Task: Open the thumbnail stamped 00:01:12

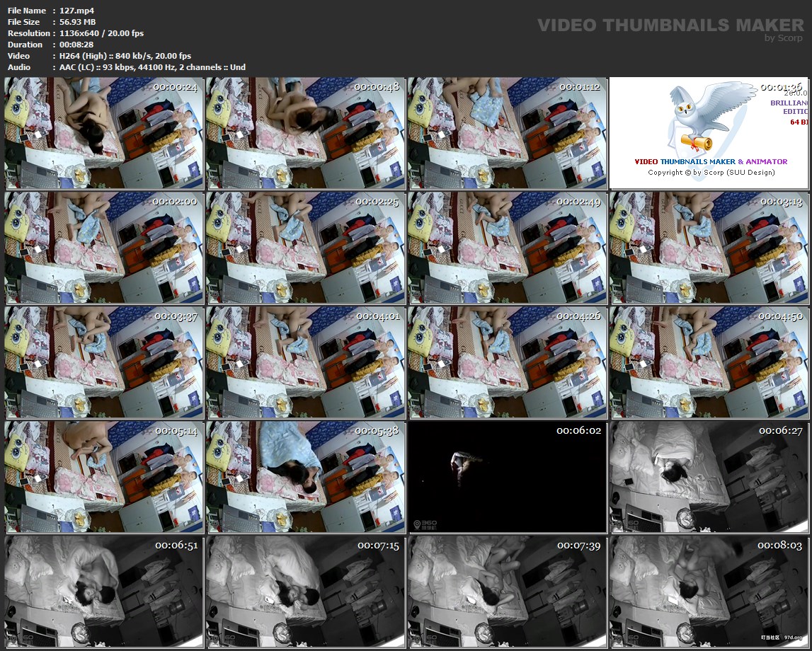Action: click(507, 133)
